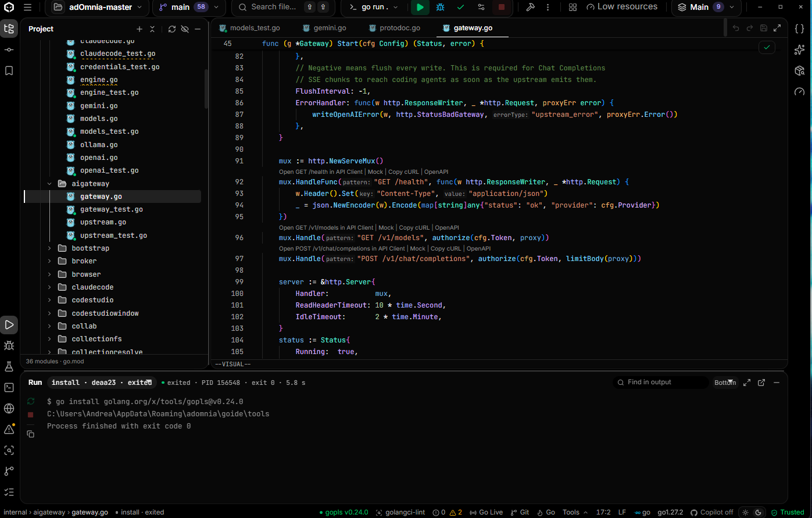Toggle hidden files visibility in the Project panel
Viewport: 812px width, 518px height.
[185, 29]
